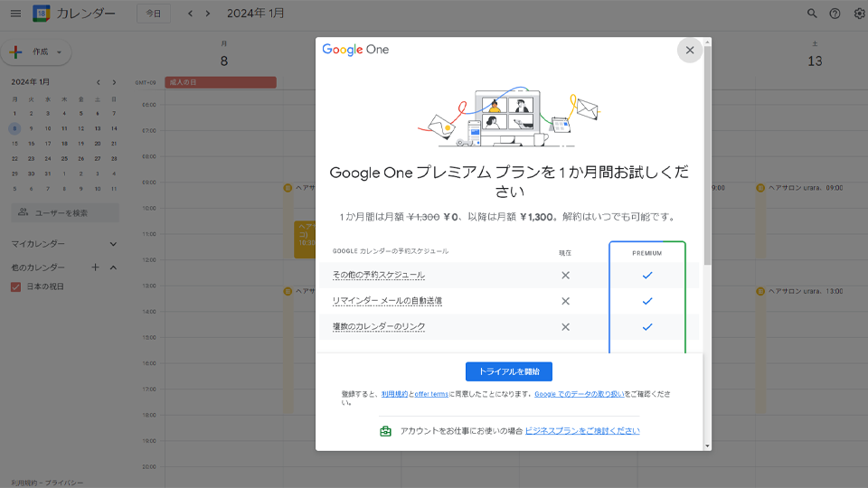Open the 成人の日 all-day event
868x488 pixels.
point(221,82)
